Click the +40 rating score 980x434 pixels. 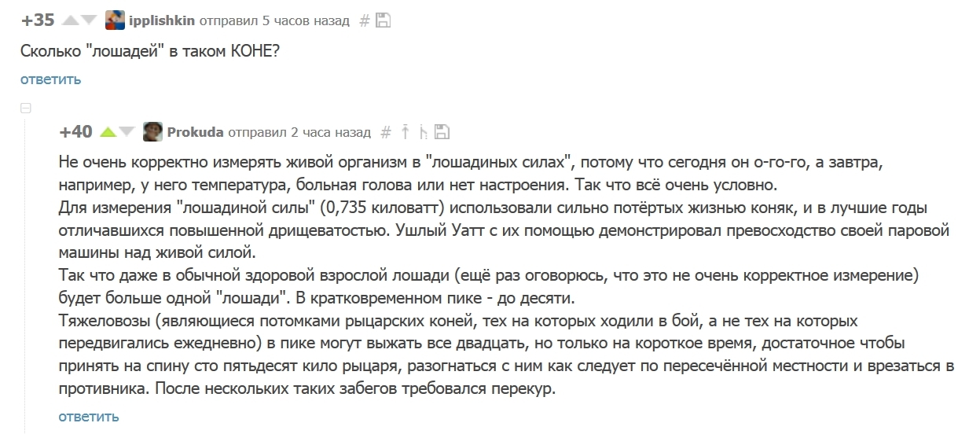[76, 131]
